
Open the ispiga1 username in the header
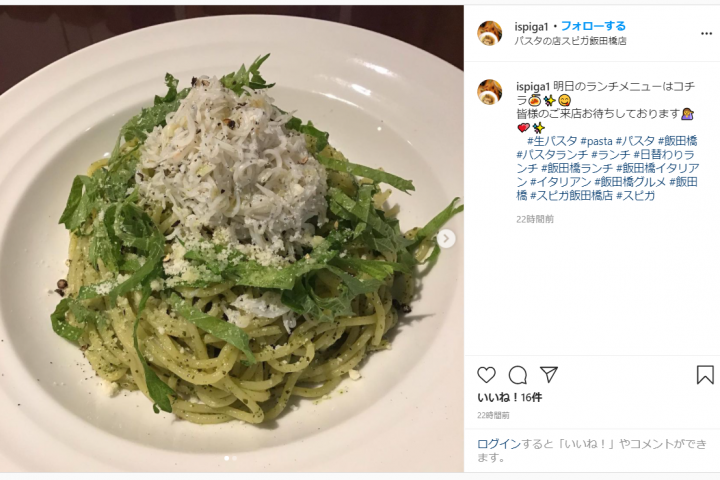coord(531,27)
